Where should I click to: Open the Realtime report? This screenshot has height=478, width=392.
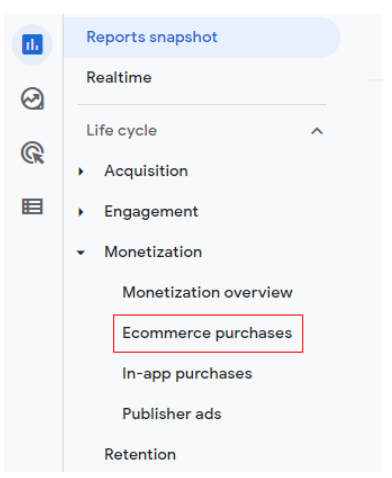coord(119,78)
